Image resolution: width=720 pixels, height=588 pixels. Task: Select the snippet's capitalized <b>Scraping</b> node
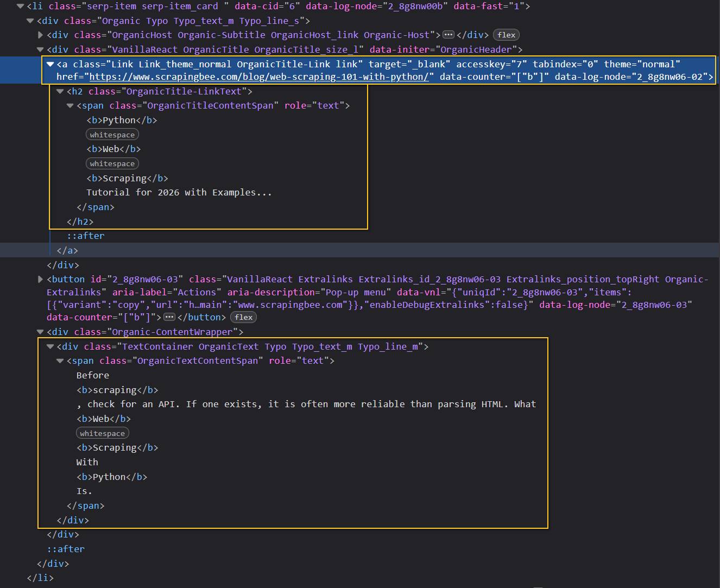(117, 447)
